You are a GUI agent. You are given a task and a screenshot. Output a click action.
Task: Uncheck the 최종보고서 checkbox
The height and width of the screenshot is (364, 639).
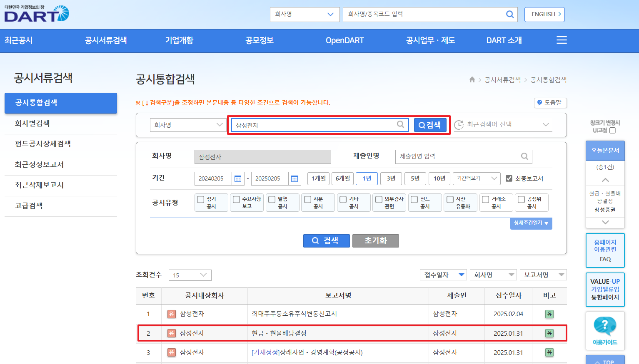click(509, 178)
